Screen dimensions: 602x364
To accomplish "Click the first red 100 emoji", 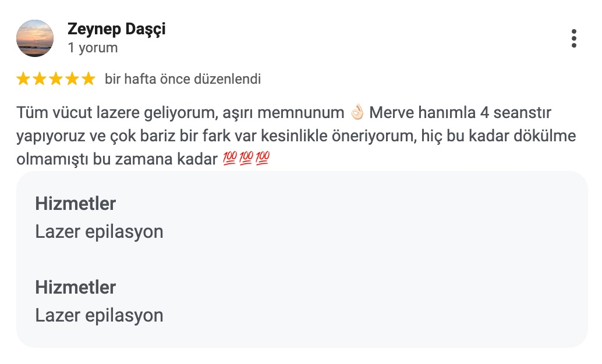I will [231, 159].
